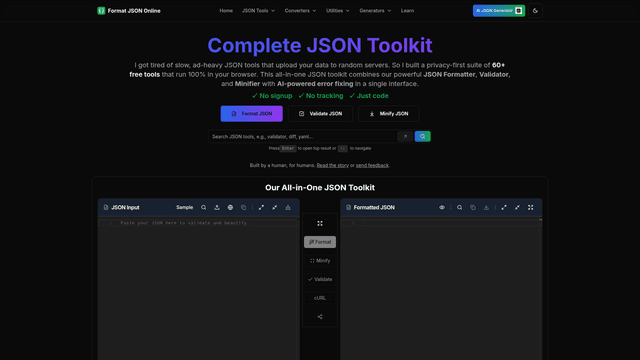Open the Utilities dropdown menu
The width and height of the screenshot is (640, 360).
(x=338, y=11)
